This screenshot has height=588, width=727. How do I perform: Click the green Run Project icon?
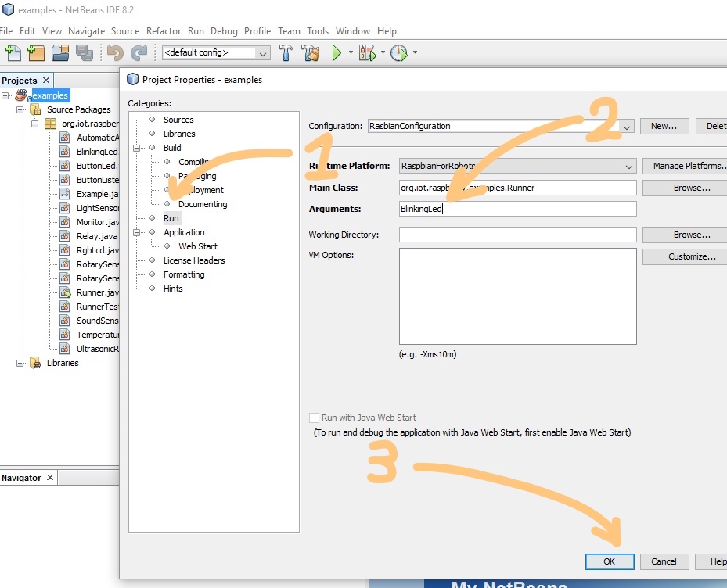pos(337,53)
